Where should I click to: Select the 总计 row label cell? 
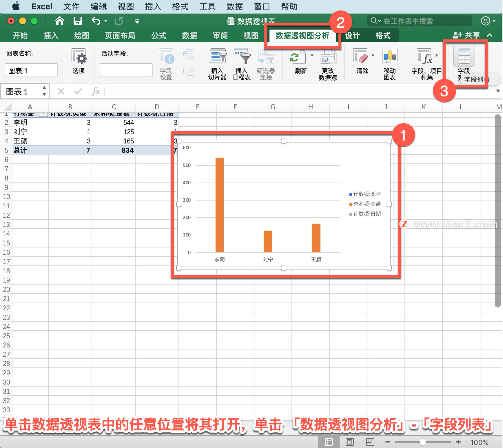click(x=31, y=150)
